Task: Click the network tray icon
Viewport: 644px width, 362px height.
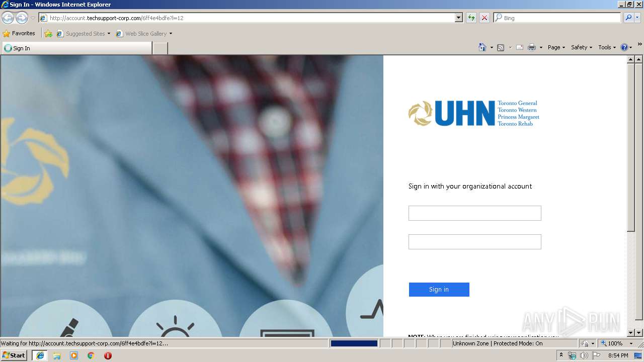Action: coord(572,355)
